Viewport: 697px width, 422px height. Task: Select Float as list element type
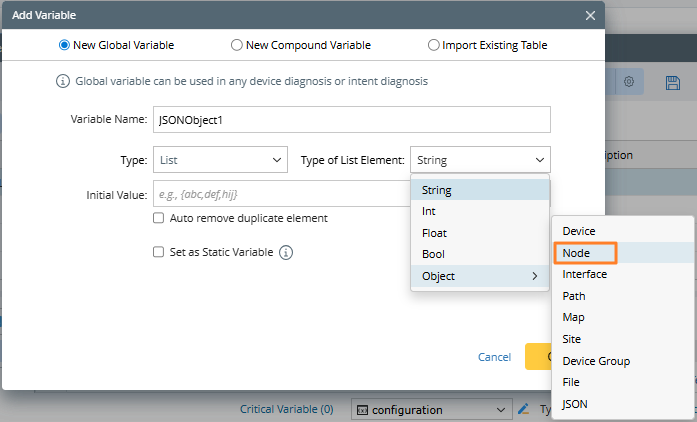tap(434, 233)
